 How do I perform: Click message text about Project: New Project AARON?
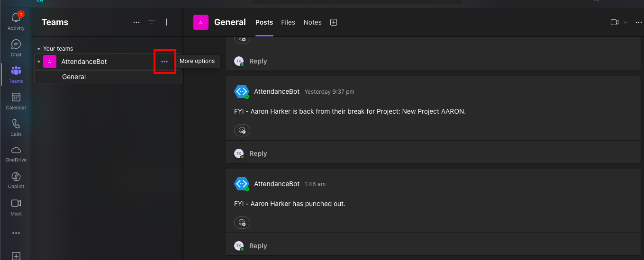point(350,111)
